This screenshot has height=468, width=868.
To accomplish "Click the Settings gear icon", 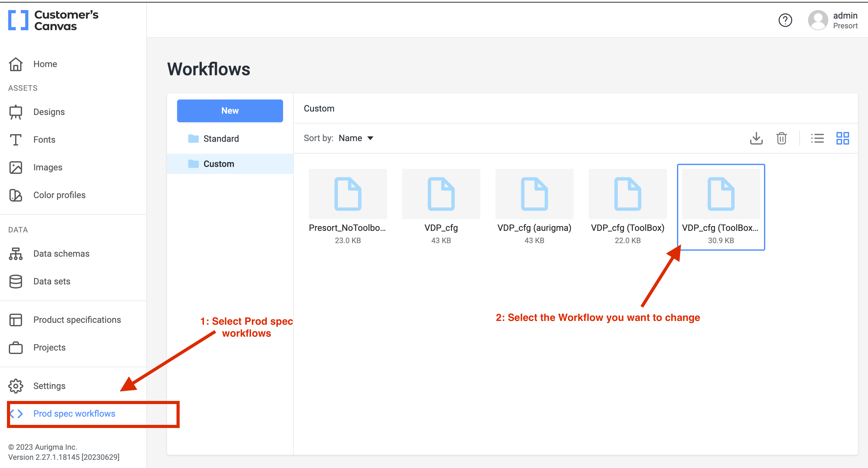I will tap(15, 386).
